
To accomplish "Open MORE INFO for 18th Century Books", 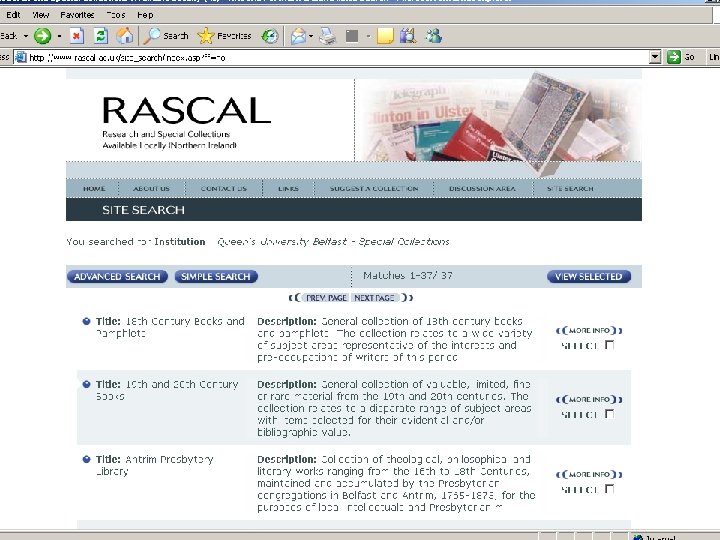I will click(589, 330).
